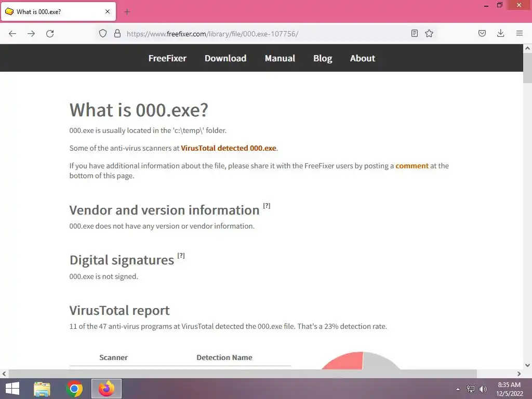Select the 'What is 000.exe?' browser tab
The height and width of the screenshot is (399, 532).
[58, 11]
